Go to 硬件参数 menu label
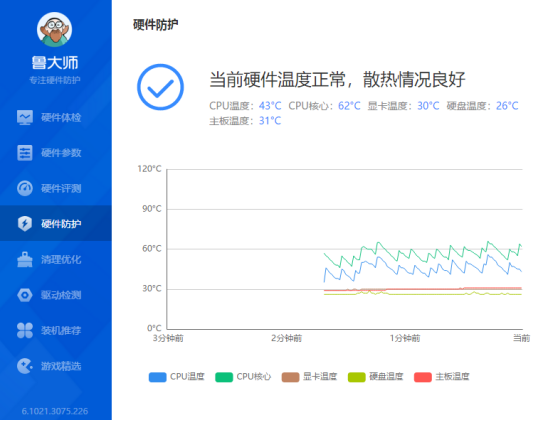Screen dimensions: 548x421 (x=61, y=153)
